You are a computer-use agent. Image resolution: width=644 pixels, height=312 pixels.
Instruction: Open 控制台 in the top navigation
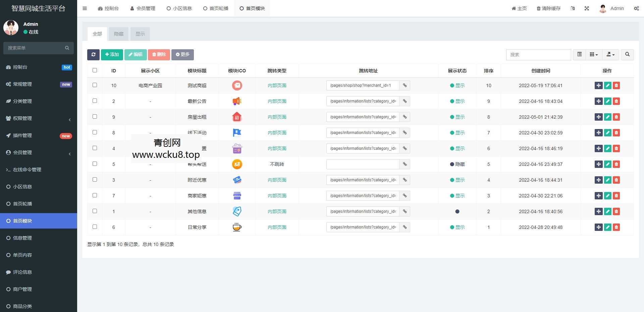tap(108, 8)
